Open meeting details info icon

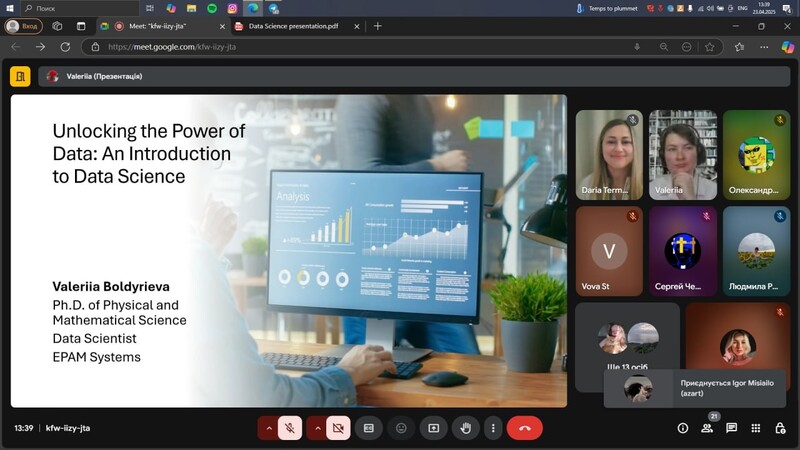pyautogui.click(x=683, y=428)
